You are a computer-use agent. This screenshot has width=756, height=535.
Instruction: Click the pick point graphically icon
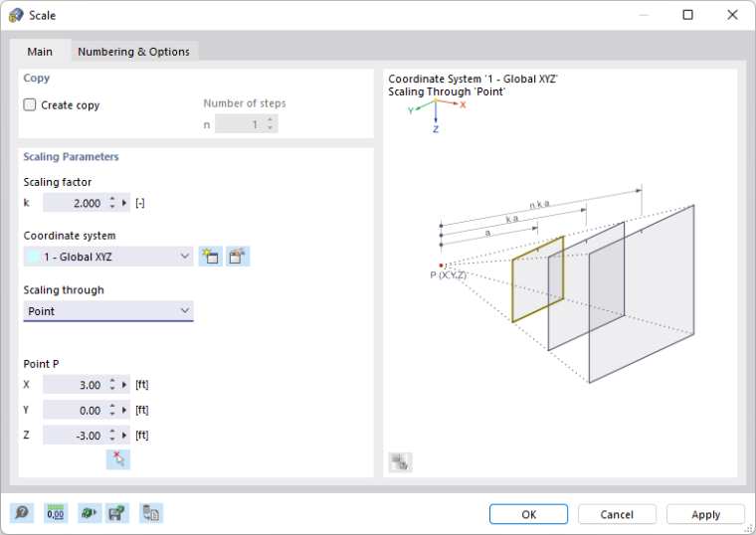tap(118, 459)
